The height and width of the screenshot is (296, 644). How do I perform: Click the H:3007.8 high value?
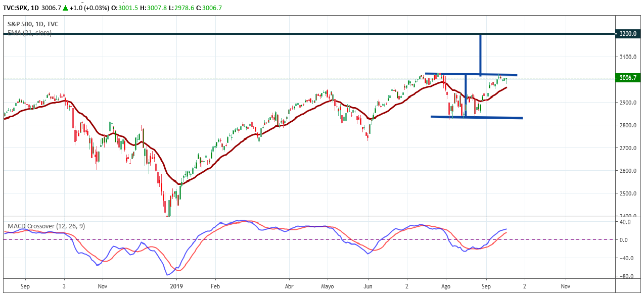tap(153, 8)
